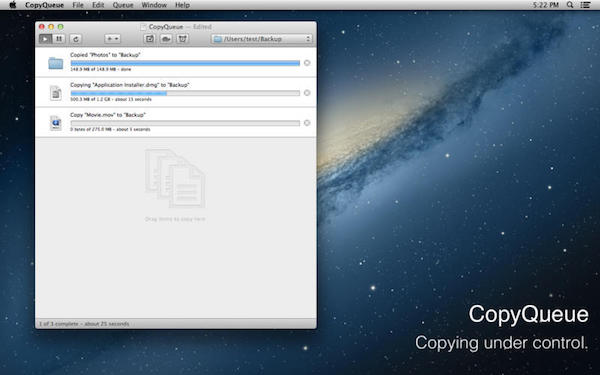Open Notification Center from menu bar
600x375 pixels.
(x=585, y=5)
